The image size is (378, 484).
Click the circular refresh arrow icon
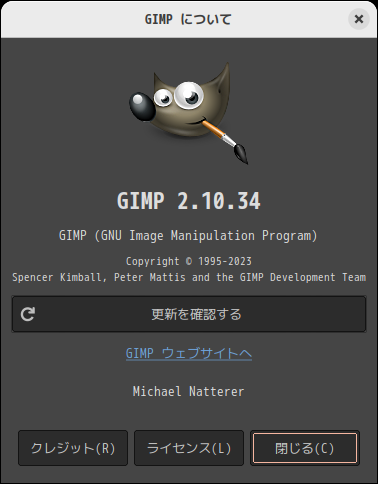click(28, 314)
